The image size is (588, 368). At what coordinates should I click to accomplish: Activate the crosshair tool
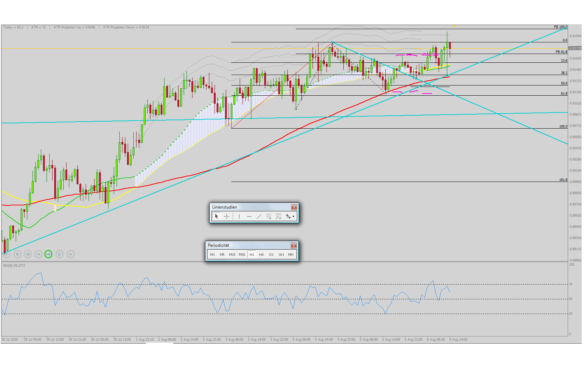pyautogui.click(x=226, y=216)
